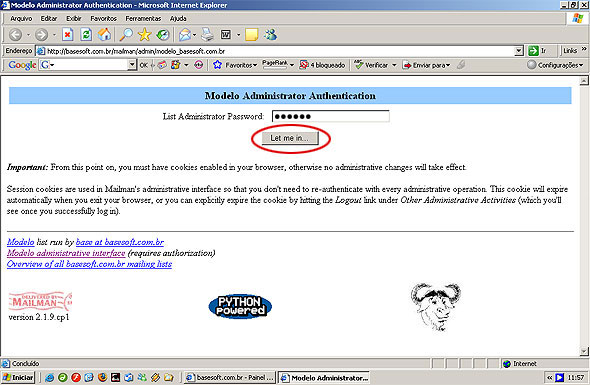
Task: Open the Ajuda menu
Action: 178,18
